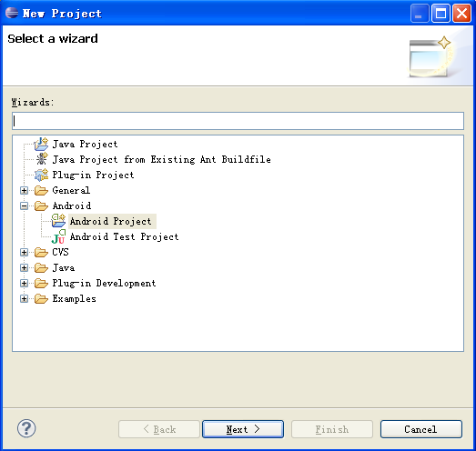Select the Android Project entry

click(x=111, y=221)
